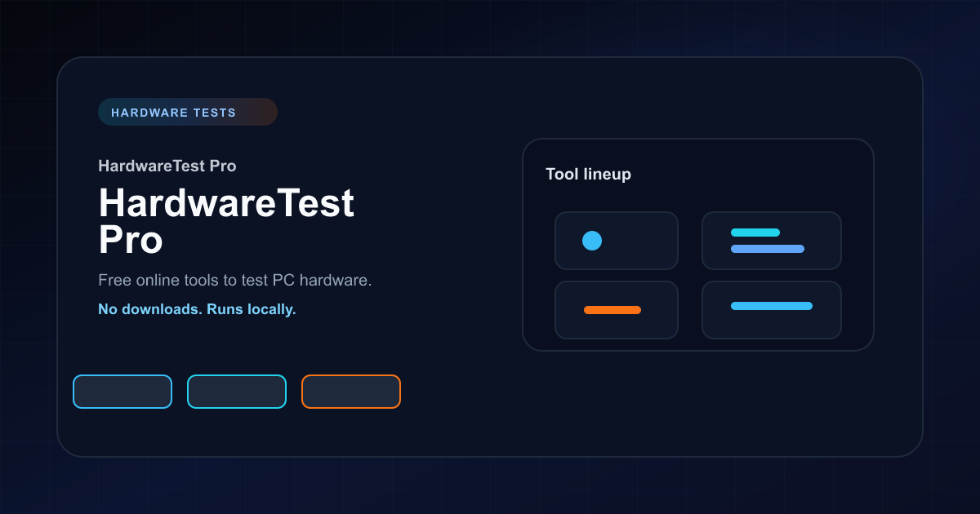Click the middle cyan-outlined button

tap(237, 392)
